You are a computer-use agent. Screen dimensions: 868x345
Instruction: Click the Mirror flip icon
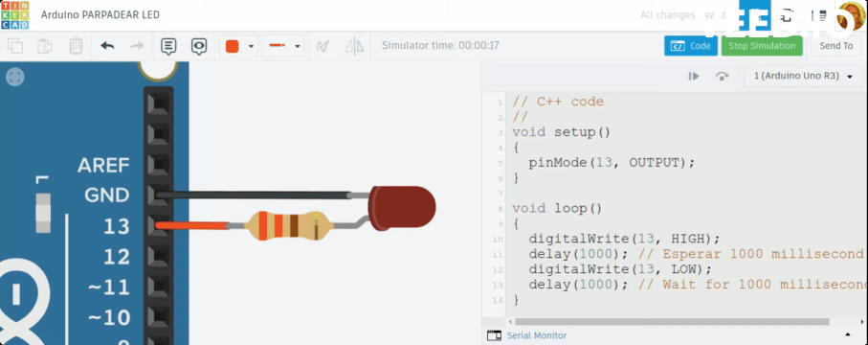pos(354,46)
